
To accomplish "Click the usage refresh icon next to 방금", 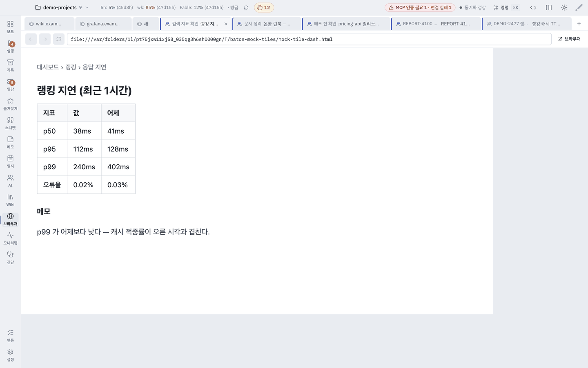I will coord(246,7).
